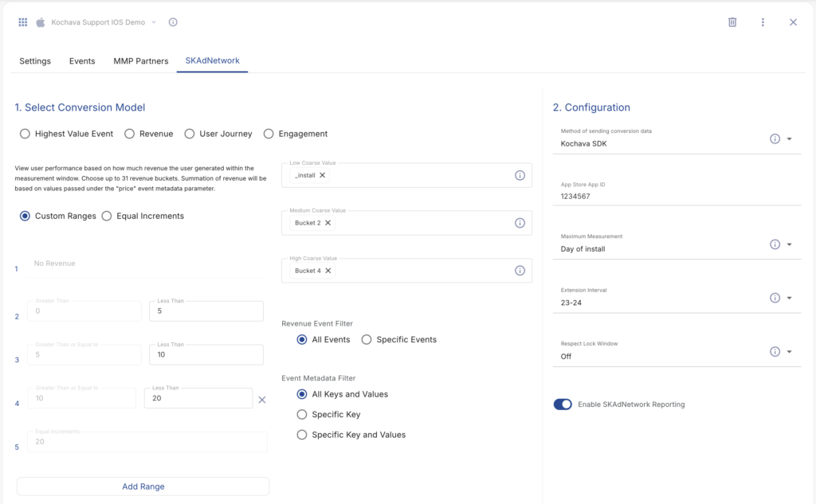The height and width of the screenshot is (504, 816).
Task: Select Specific Events revenue filter
Action: 367,339
